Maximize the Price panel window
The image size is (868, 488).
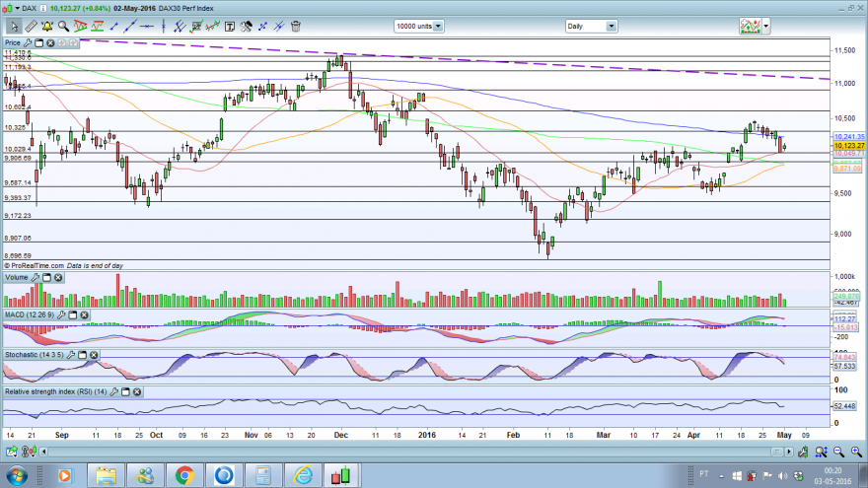(39, 43)
